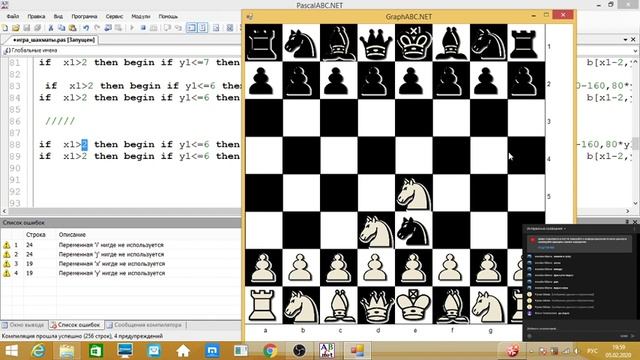Switch to PascalABC.NET in the taskbar
The width and height of the screenshot is (640, 360).
327,351
